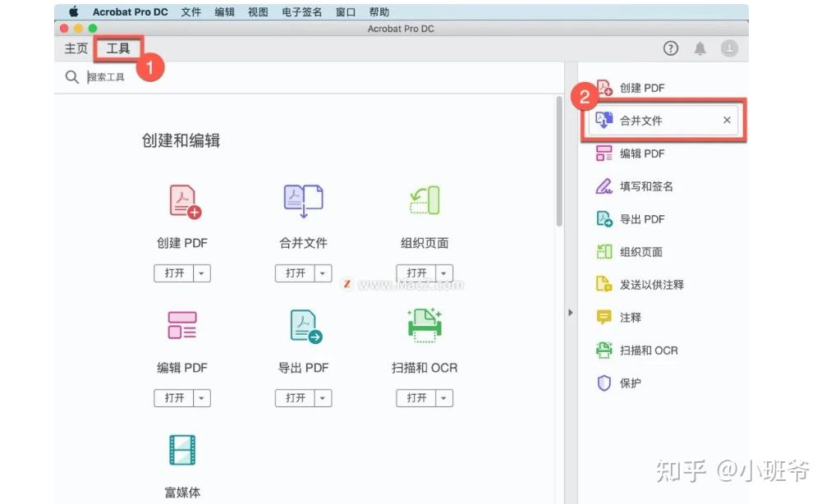Click the 富媒体 film strip icon

coord(182,450)
